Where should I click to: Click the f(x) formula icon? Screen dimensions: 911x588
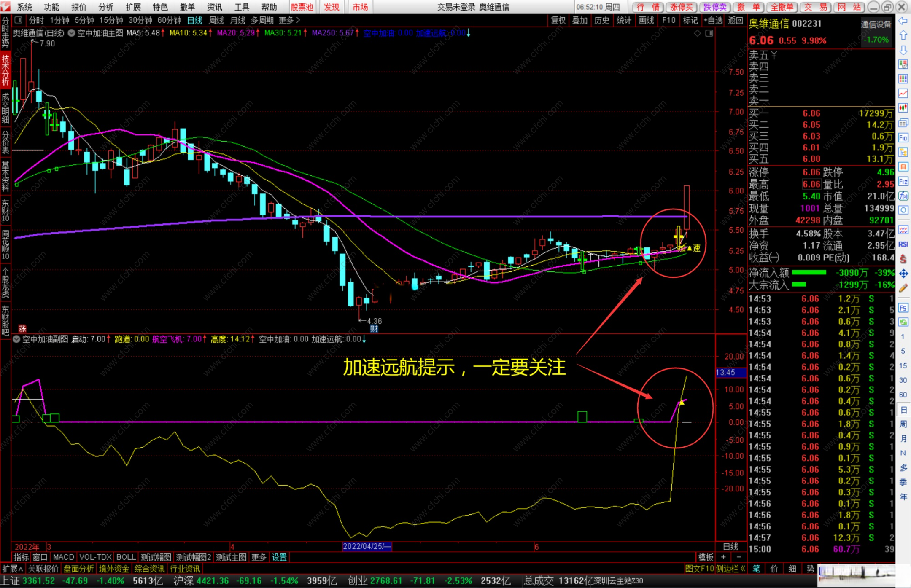click(x=903, y=196)
